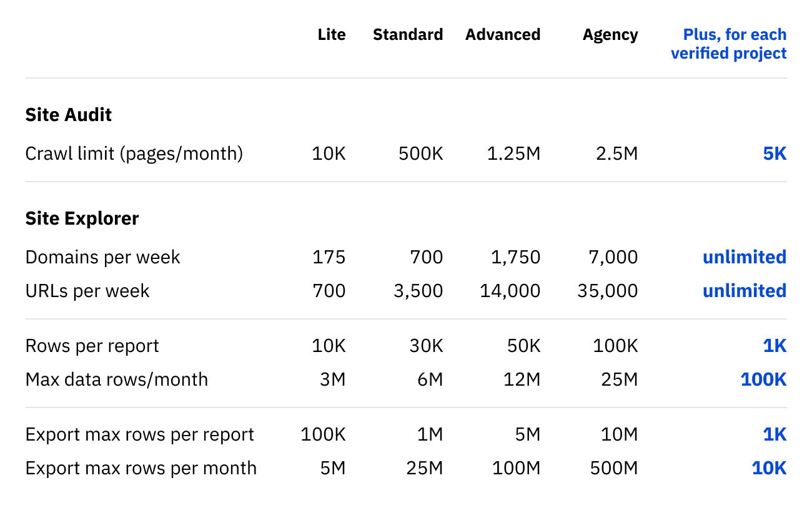
Task: Click the 'Export max rows per report' label
Action: [139, 434]
